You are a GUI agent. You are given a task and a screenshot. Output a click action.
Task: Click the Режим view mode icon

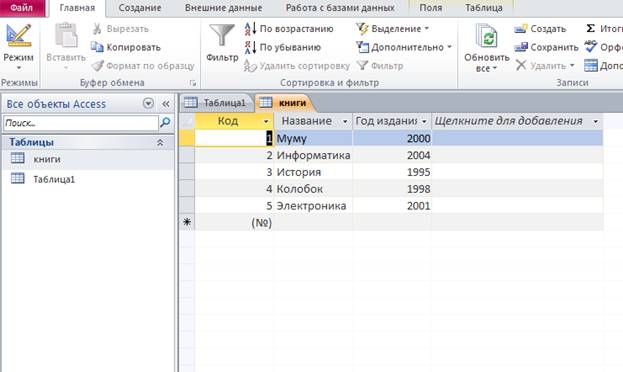[x=18, y=36]
